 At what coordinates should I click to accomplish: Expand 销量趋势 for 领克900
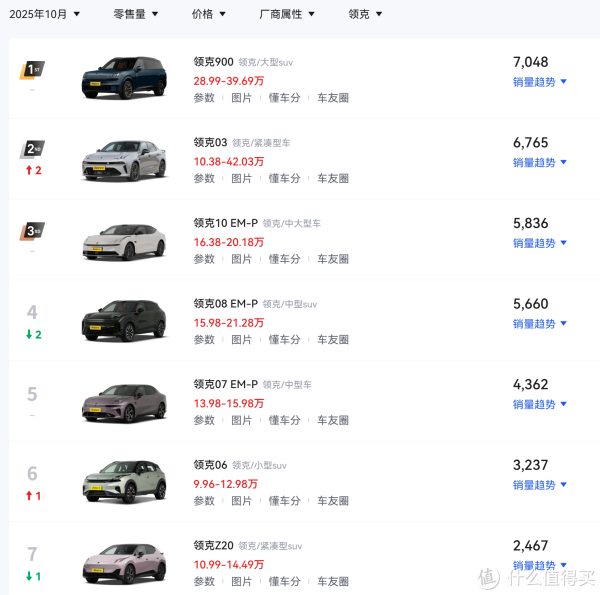pyautogui.click(x=540, y=82)
